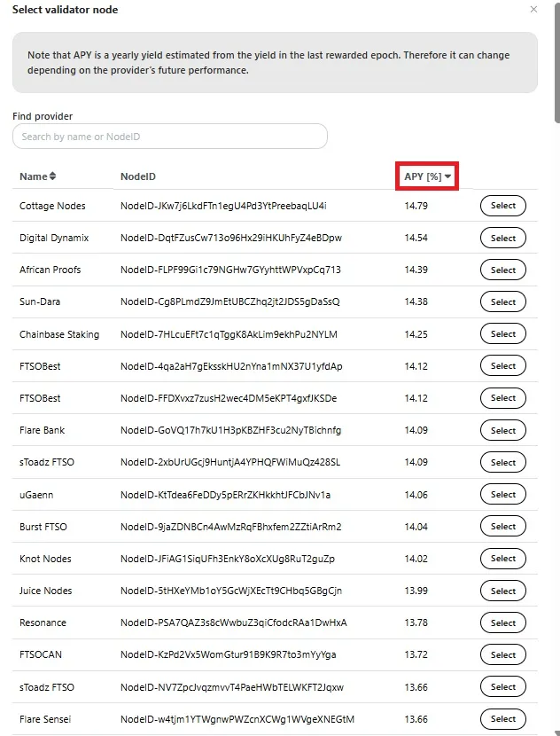Click NodeID-9jaZDNBCn4AwMzRqFBhxfem2ZZtiArRm2
Viewport: 560px width, 736px height.
tap(231, 527)
